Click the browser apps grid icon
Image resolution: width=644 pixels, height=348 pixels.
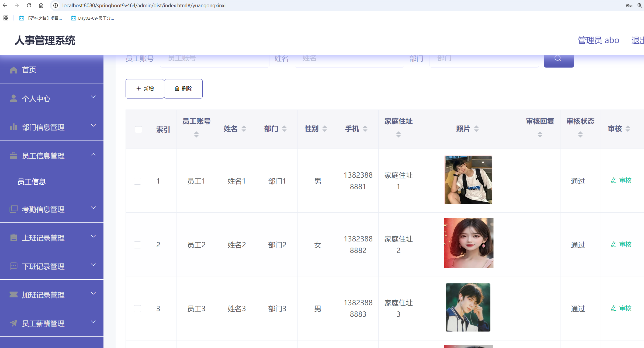[x=6, y=18]
